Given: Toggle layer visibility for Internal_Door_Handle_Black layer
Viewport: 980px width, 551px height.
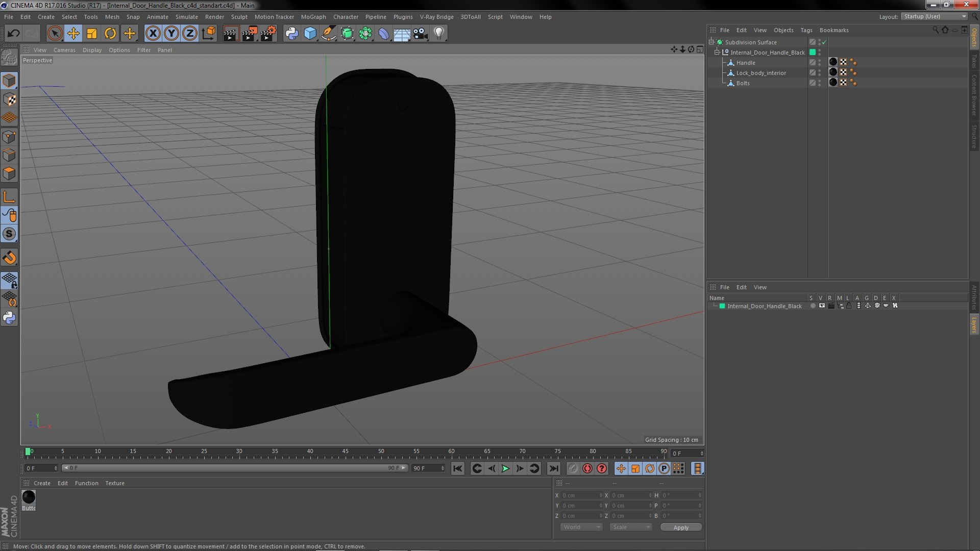Looking at the screenshot, I should [821, 306].
